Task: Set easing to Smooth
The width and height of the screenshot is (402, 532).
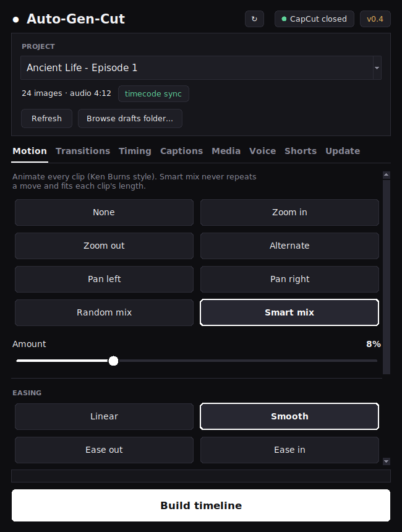Action: coord(289,416)
